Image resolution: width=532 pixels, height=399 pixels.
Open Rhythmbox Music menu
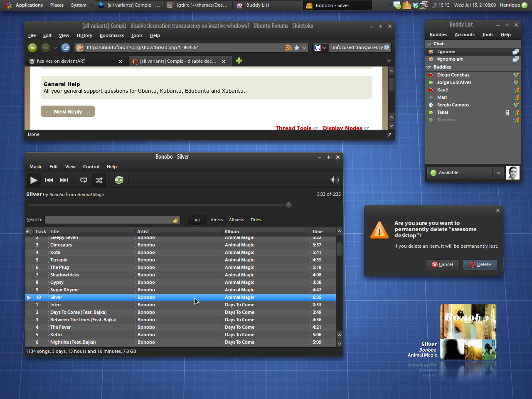tap(36, 167)
